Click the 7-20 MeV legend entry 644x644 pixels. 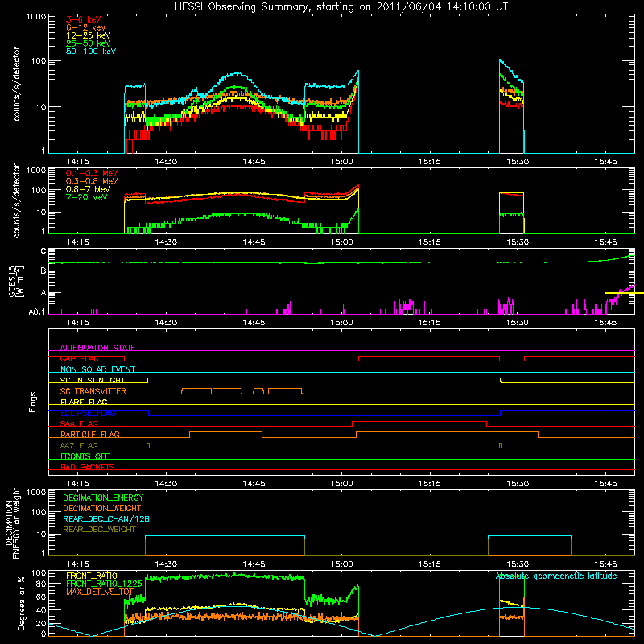[x=87, y=197]
